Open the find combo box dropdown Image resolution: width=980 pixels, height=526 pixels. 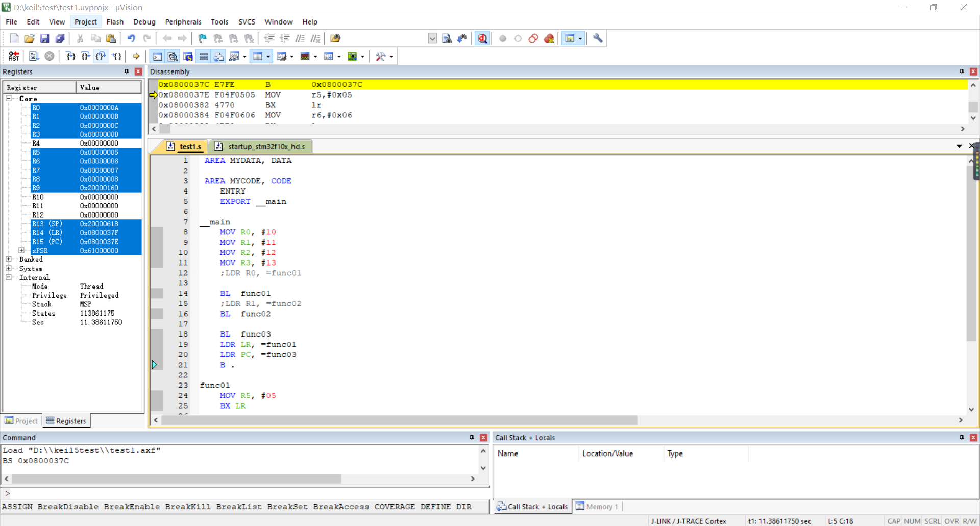tap(432, 38)
